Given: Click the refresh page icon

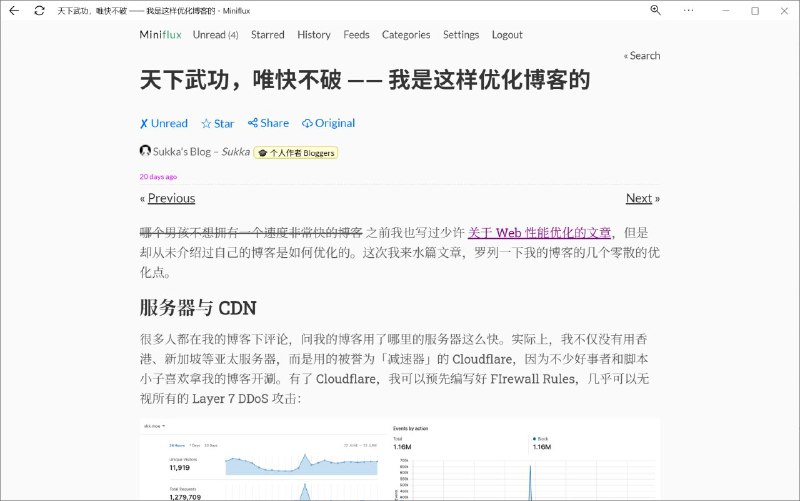Looking at the screenshot, I should coord(39,10).
